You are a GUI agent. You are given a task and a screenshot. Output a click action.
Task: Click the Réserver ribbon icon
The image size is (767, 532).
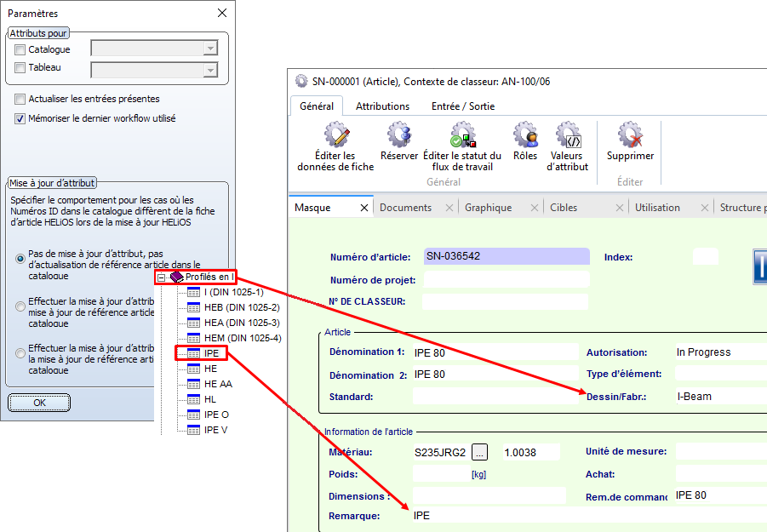coord(399,135)
